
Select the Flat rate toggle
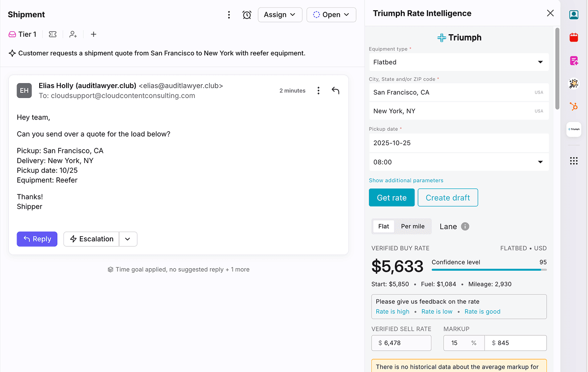384,226
